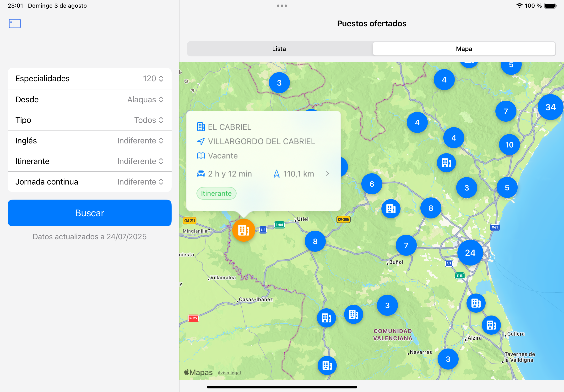Open the detail arrow in the EL CABRIEL callout

328,174
